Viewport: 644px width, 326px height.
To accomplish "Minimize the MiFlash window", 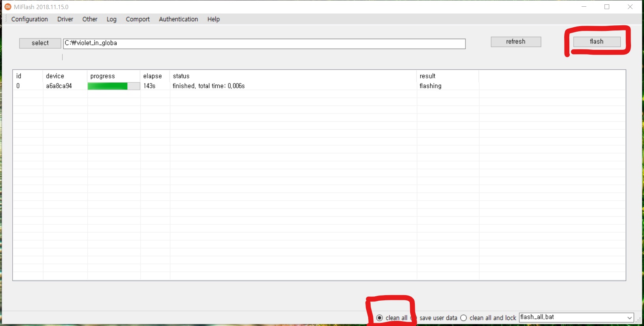I will [x=584, y=7].
